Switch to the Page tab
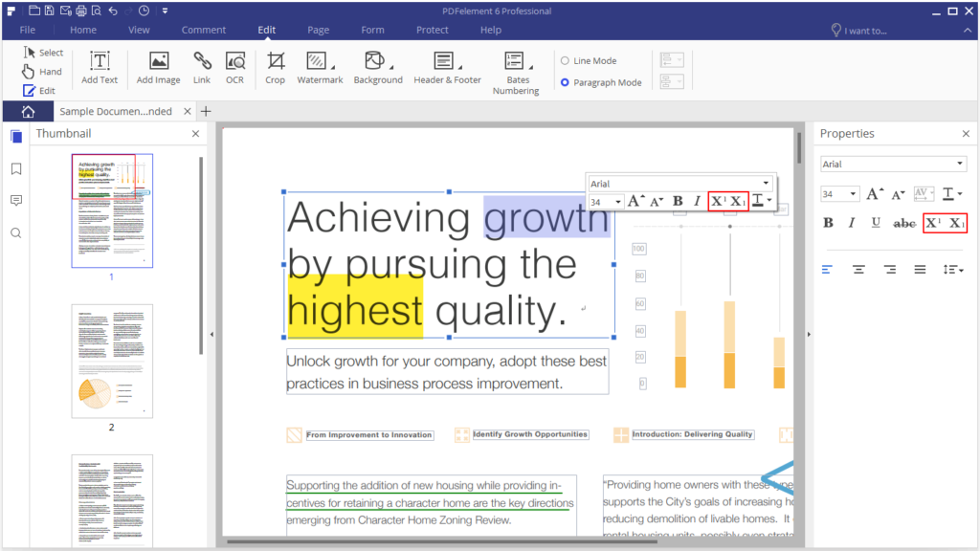This screenshot has width=980, height=551. 318,30
